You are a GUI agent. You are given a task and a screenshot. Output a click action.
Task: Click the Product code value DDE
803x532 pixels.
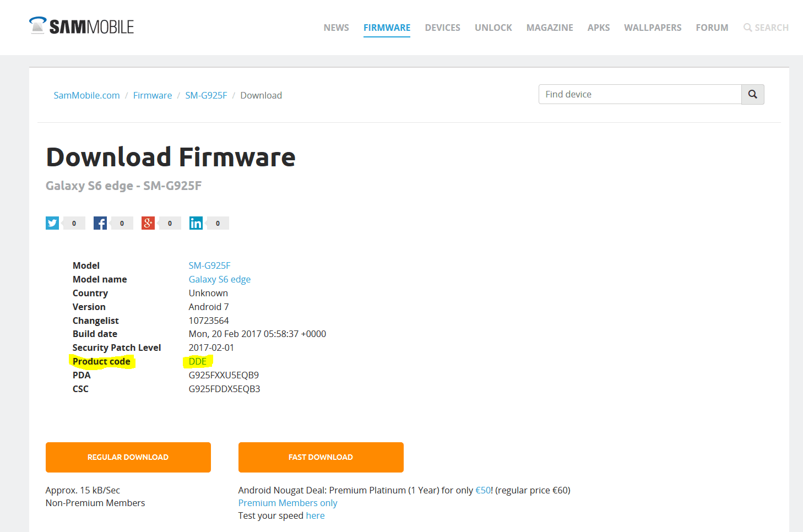pyautogui.click(x=198, y=361)
